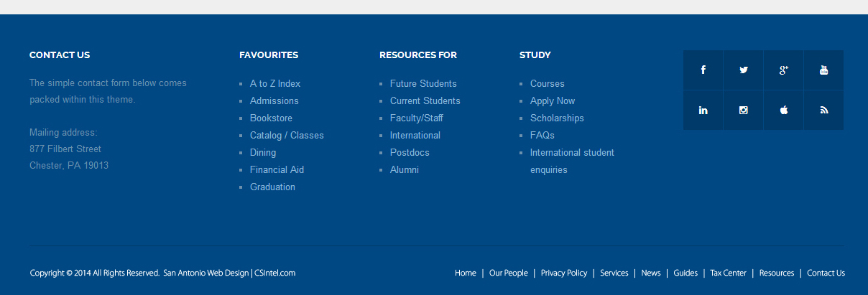Select Tax Center in the footer menu
This screenshot has height=295, width=868.
728,273
